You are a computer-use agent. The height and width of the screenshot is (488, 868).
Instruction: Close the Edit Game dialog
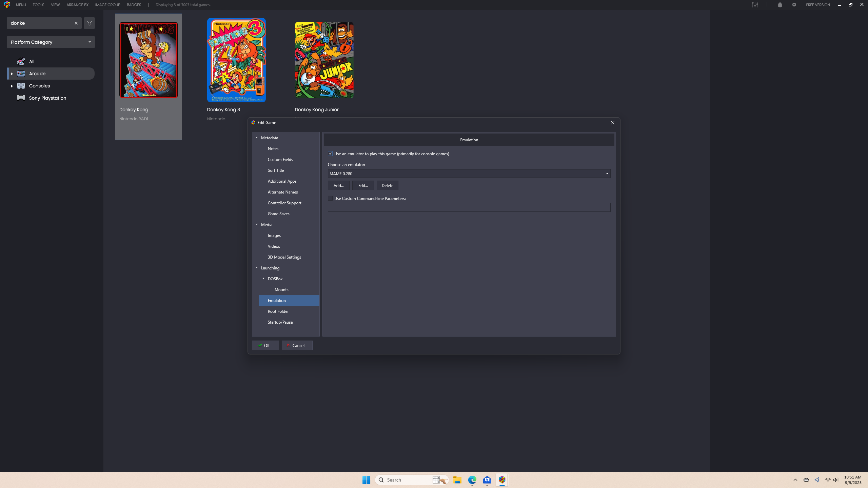click(612, 123)
